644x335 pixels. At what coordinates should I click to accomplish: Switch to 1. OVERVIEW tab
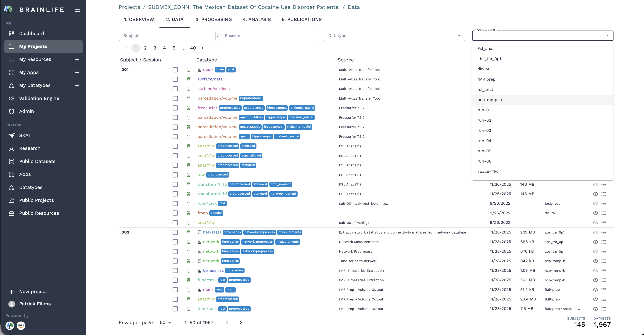[139, 20]
